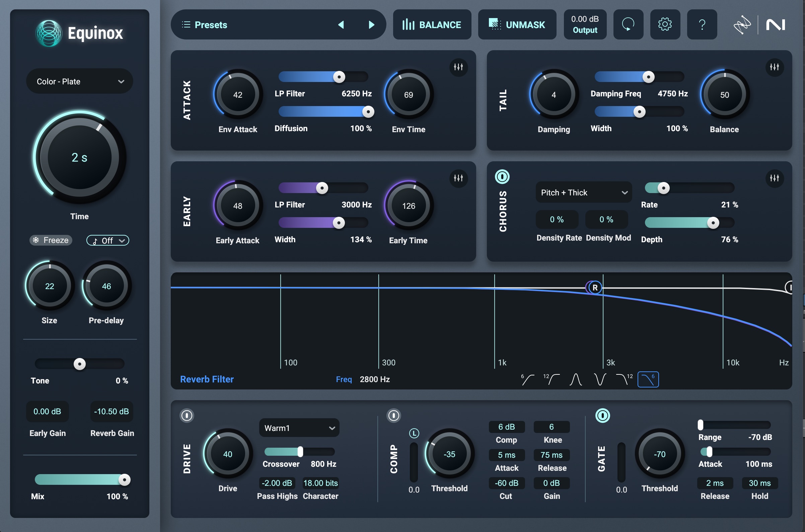Open the tempo sync Off dropdown
The width and height of the screenshot is (805, 532).
pos(107,240)
